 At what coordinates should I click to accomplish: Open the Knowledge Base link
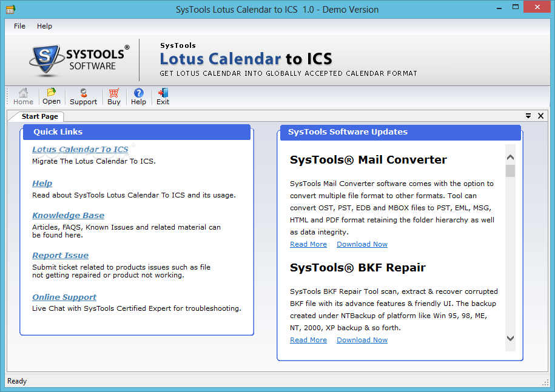68,215
